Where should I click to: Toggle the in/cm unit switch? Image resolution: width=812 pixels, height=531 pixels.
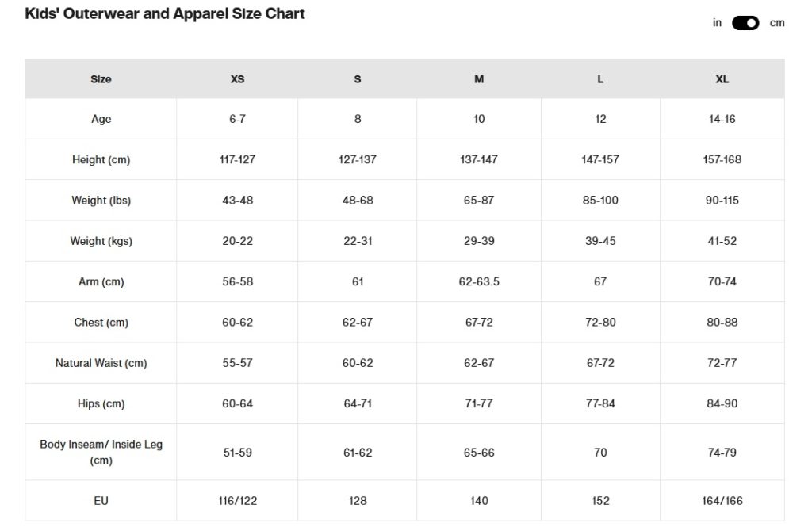[x=745, y=23]
